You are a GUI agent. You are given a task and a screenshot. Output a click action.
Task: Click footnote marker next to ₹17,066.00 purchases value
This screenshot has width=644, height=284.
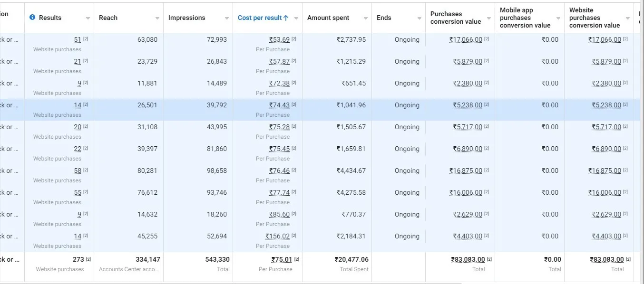coord(487,39)
